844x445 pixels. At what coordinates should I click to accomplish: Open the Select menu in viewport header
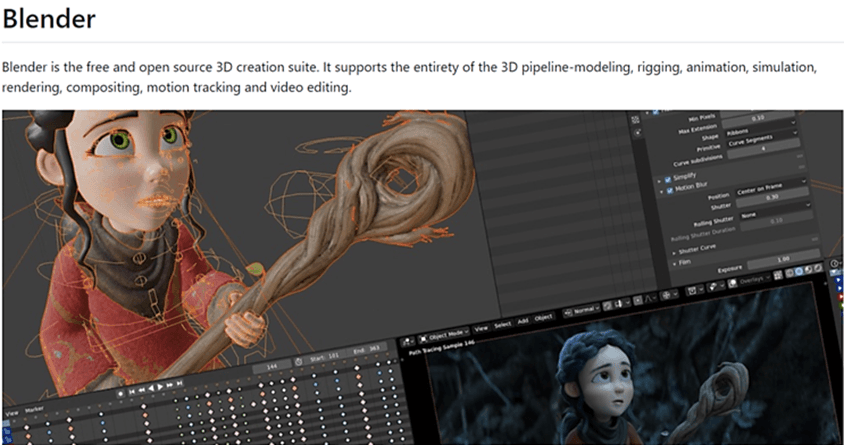[x=502, y=325]
